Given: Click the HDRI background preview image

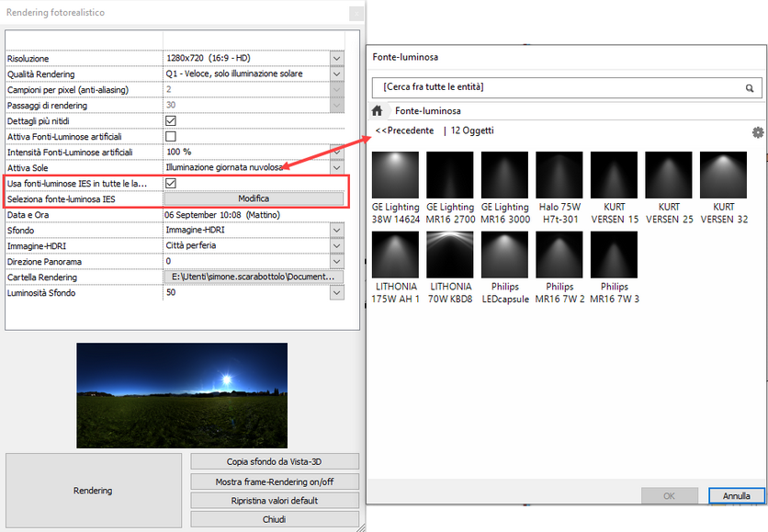Looking at the screenshot, I should tap(182, 395).
